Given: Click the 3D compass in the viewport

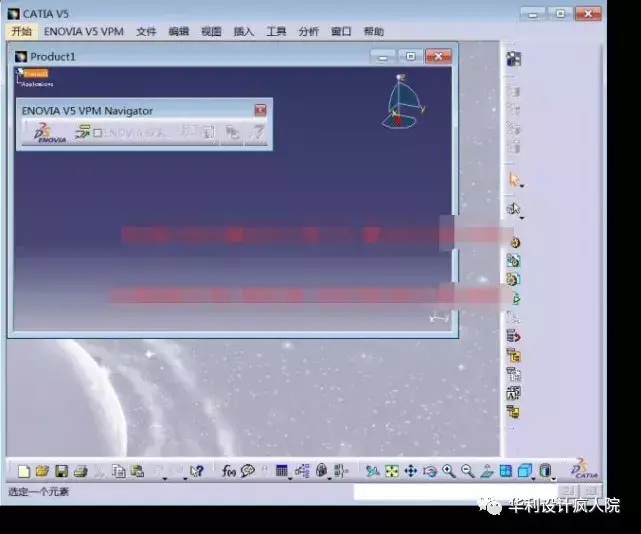Looking at the screenshot, I should coord(403,102).
